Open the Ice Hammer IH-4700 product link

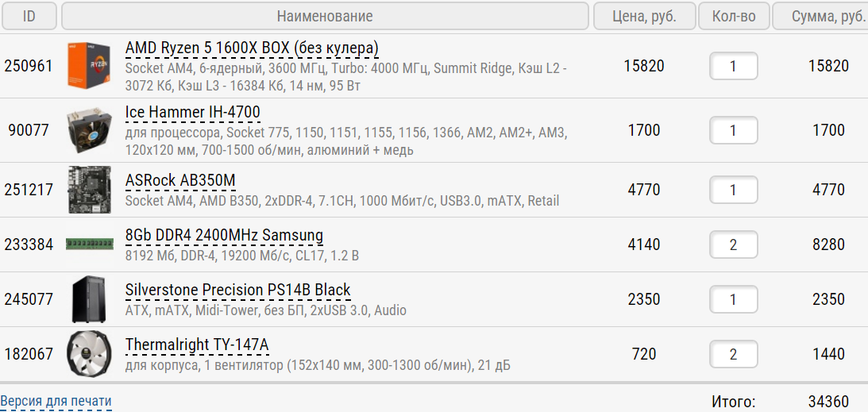193,112
